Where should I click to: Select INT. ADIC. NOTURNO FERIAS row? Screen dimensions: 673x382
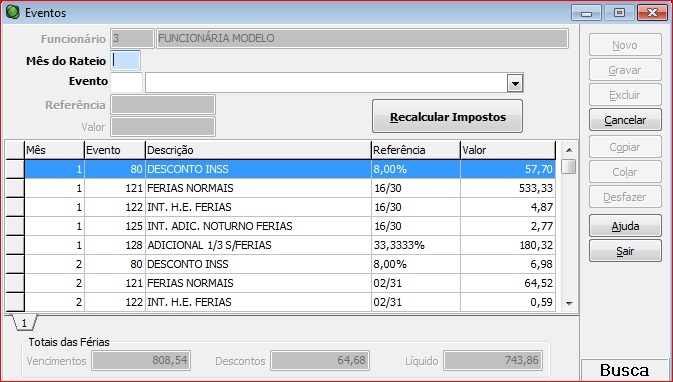click(290, 226)
